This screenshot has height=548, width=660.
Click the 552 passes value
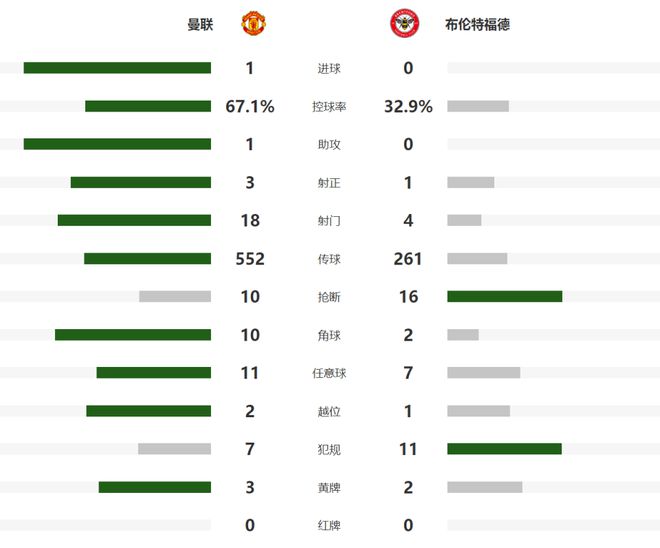(x=250, y=259)
